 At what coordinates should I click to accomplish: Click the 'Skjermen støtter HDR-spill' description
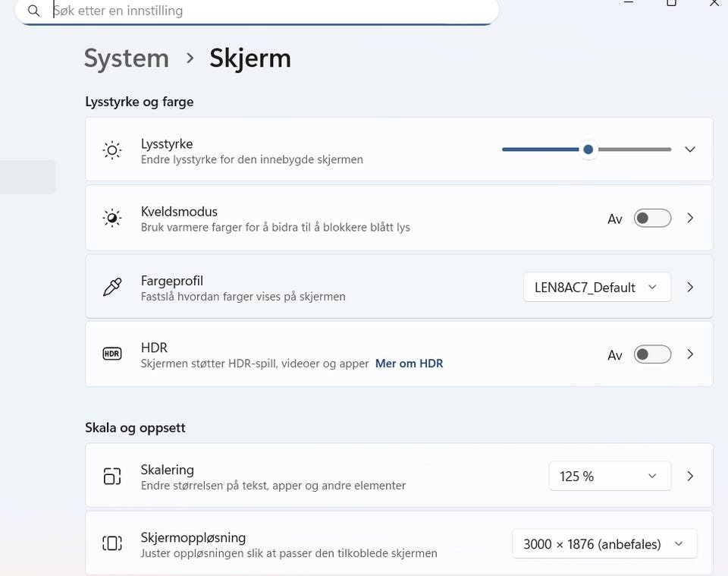(255, 364)
